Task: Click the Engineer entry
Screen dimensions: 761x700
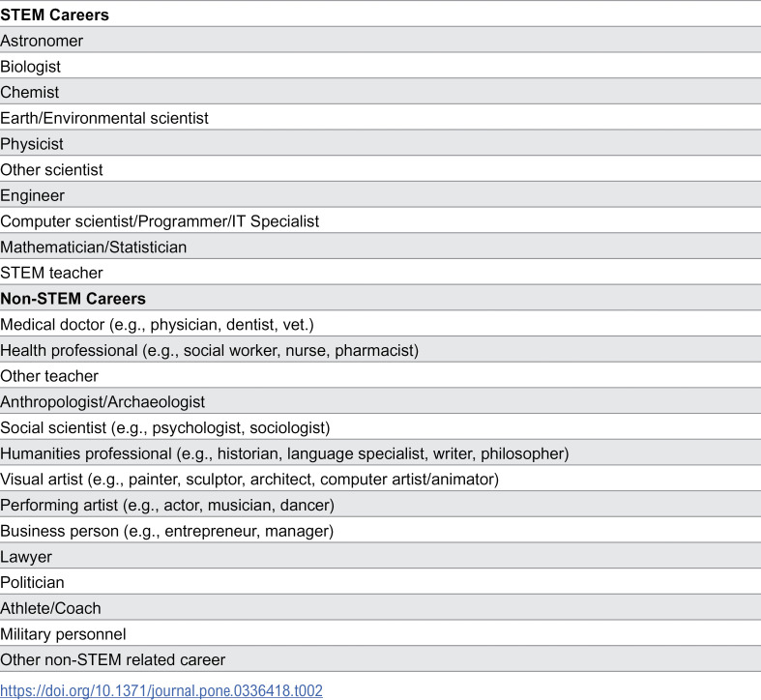Action: pyautogui.click(x=381, y=194)
